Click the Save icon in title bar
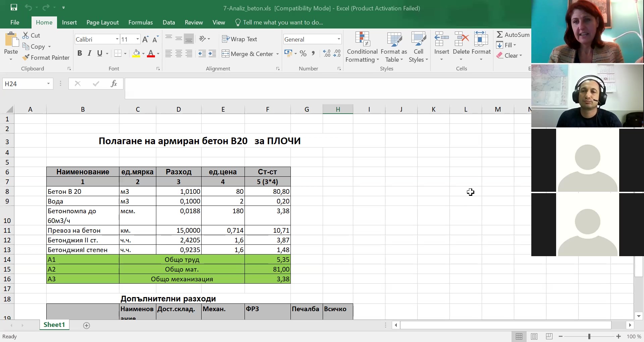The height and width of the screenshot is (342, 644). tap(14, 7)
